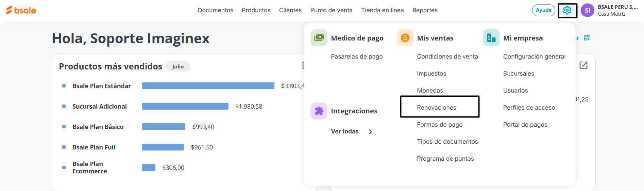Open Usuarios settings
This screenshot has width=644, height=191.
pyautogui.click(x=515, y=91)
